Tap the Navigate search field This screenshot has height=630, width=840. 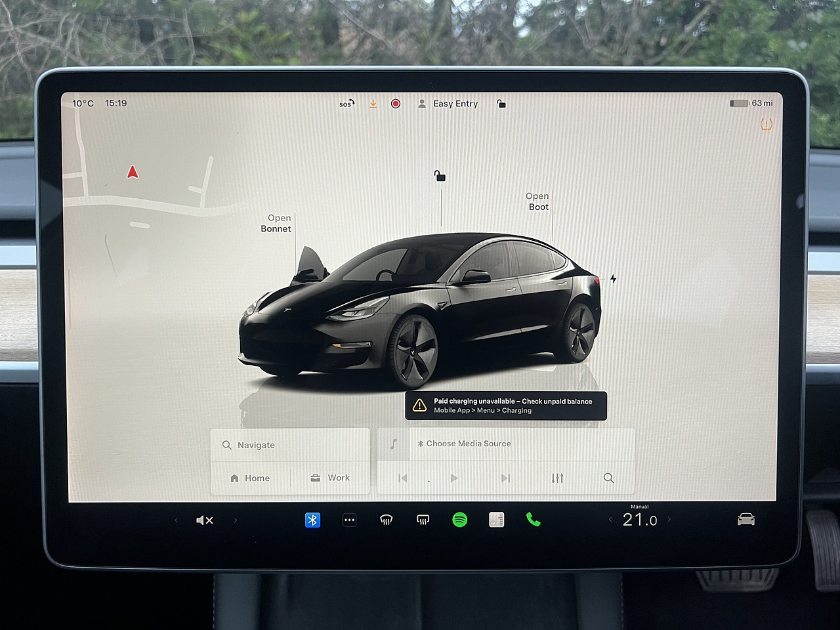tap(289, 445)
